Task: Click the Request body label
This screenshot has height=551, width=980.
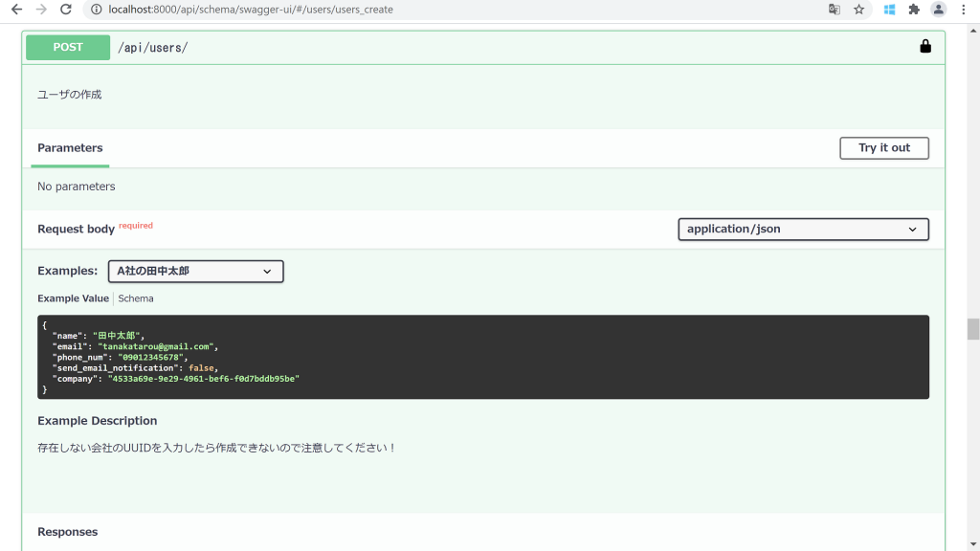Action: click(77, 230)
